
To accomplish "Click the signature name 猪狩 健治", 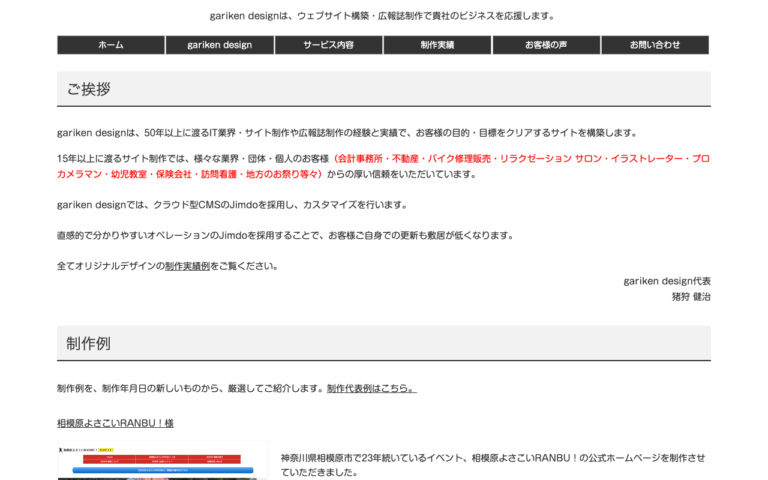I will 691,297.
